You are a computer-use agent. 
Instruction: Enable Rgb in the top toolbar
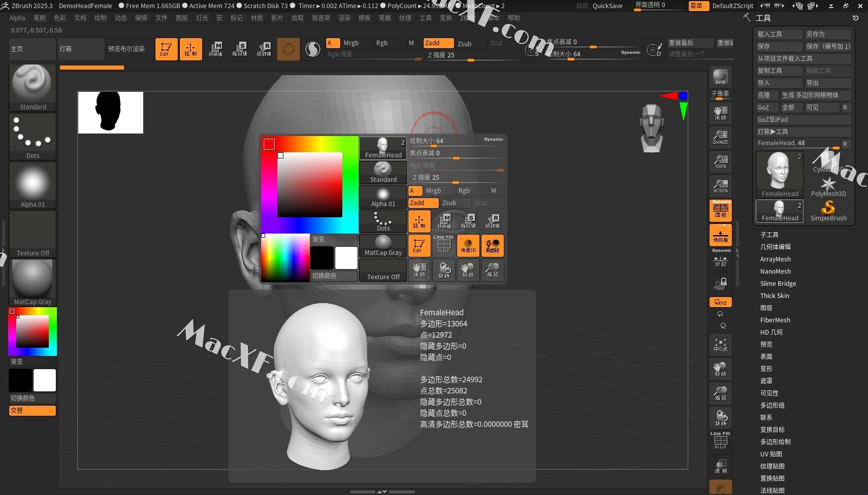point(389,43)
